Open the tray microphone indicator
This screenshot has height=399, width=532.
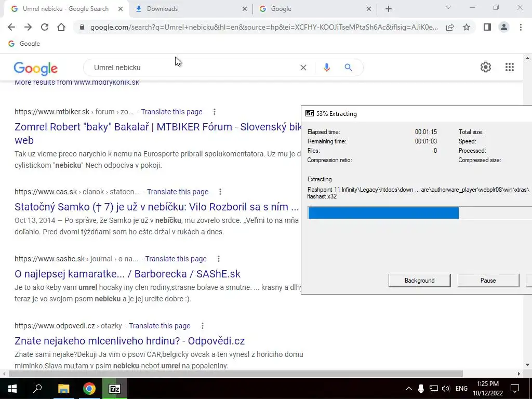tap(421, 389)
